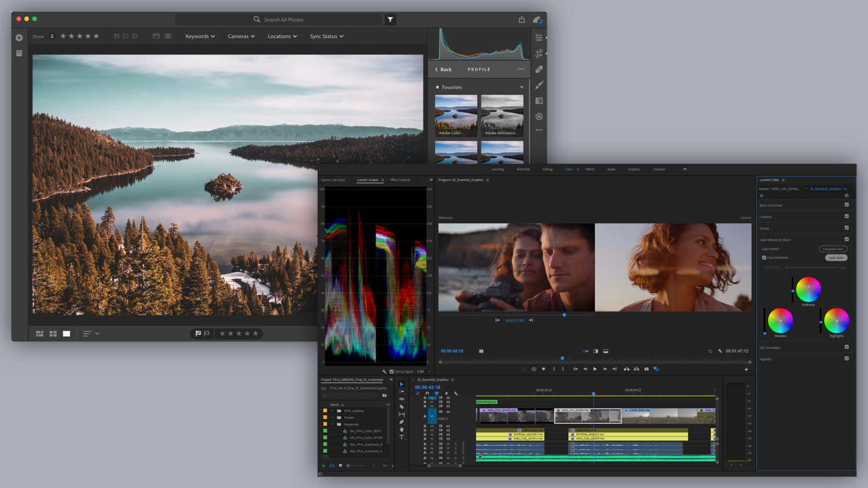Uncheck the Basic Correction section checkbox
The width and height of the screenshot is (868, 488).
(847, 205)
